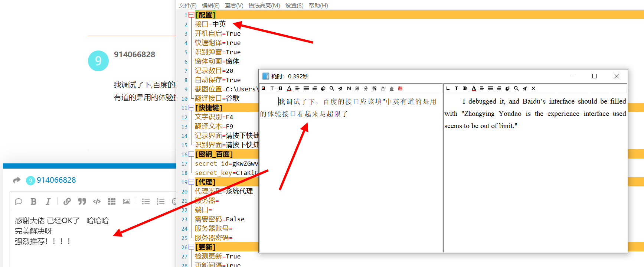Toggle bold in the right translation pane
Screen dimensions: 644x267
pyautogui.click(x=465, y=88)
